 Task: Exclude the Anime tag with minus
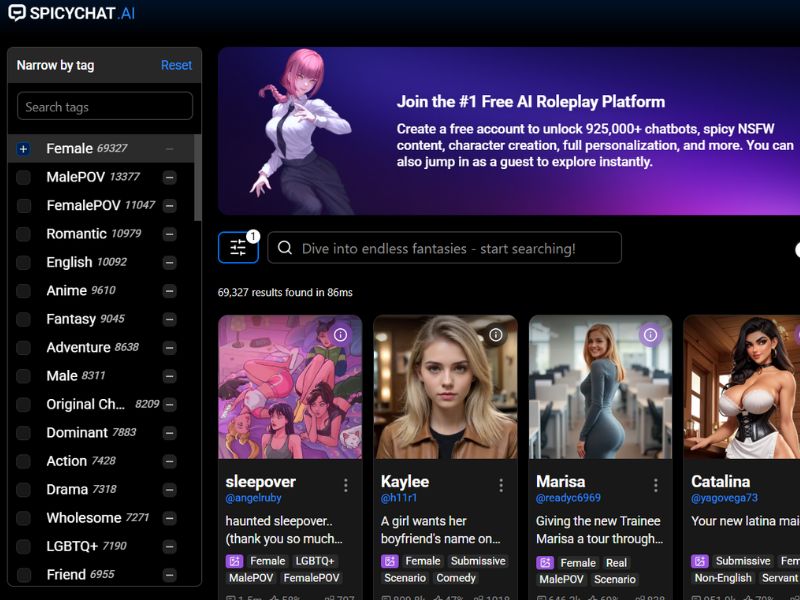[x=169, y=291]
